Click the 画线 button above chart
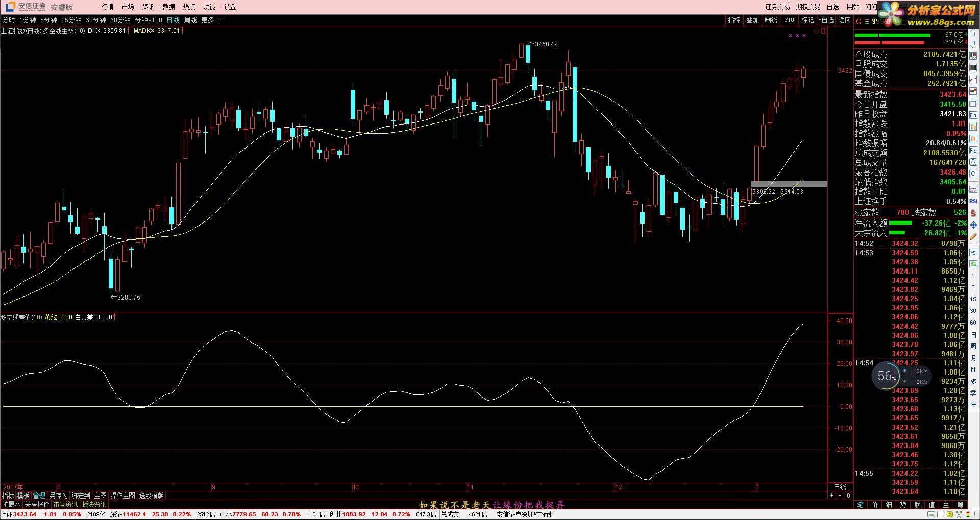The height and width of the screenshot is (520, 980). (771, 20)
